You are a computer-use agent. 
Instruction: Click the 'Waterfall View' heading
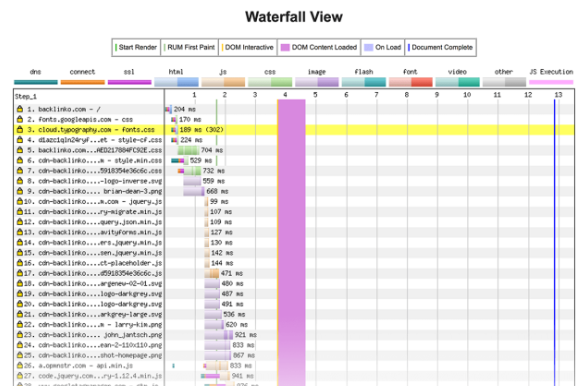pyautogui.click(x=294, y=17)
